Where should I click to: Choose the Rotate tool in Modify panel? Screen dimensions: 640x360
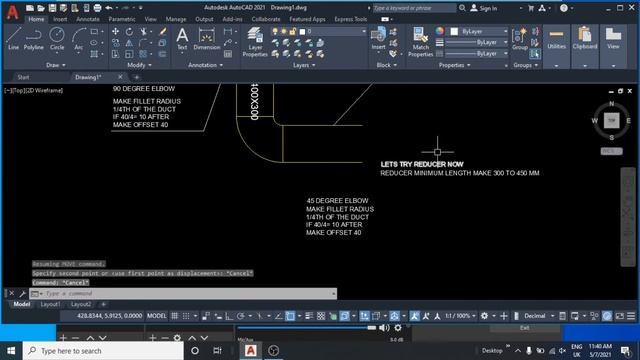(129, 31)
